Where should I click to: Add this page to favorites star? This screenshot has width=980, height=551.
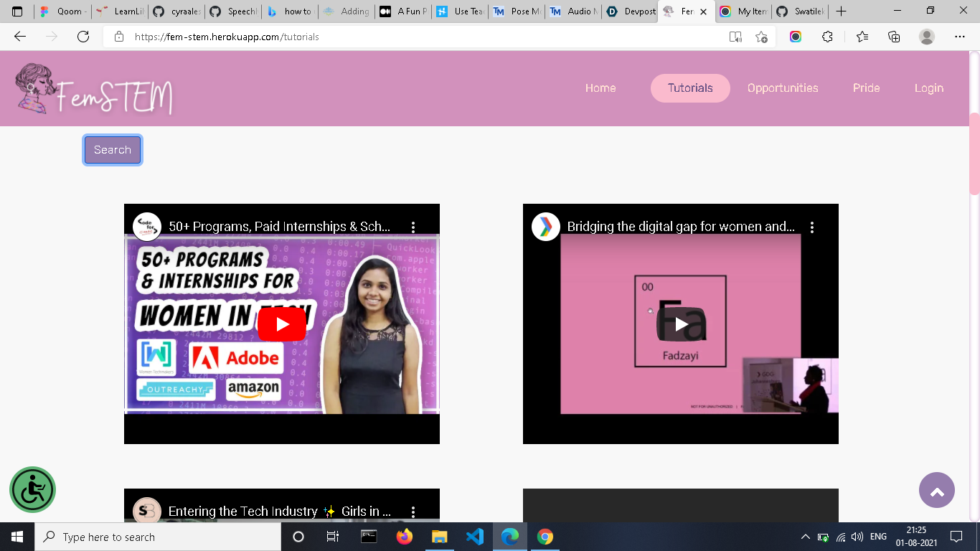point(761,37)
